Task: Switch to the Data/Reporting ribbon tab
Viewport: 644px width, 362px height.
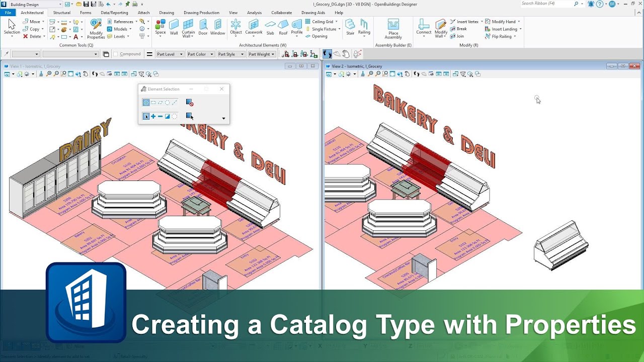Action: point(114,13)
